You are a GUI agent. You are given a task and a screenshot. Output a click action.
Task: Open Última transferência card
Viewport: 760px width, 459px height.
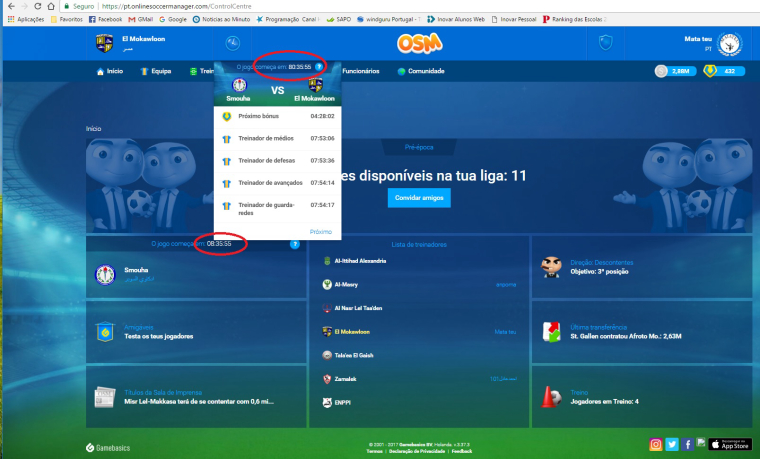pos(642,332)
